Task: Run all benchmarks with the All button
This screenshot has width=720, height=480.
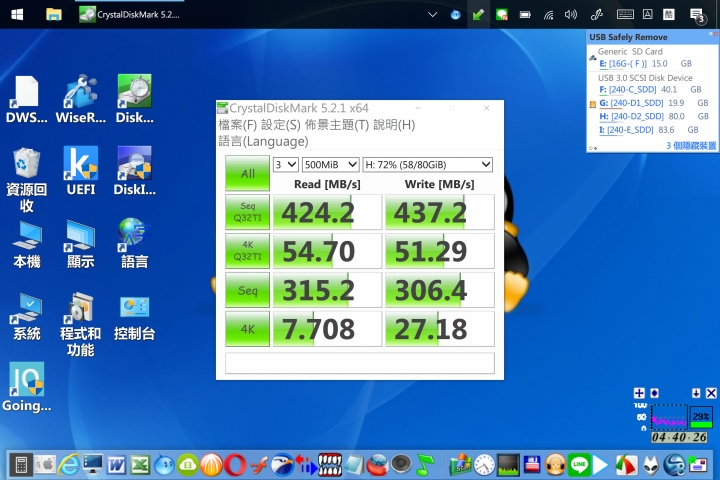Action: (248, 173)
